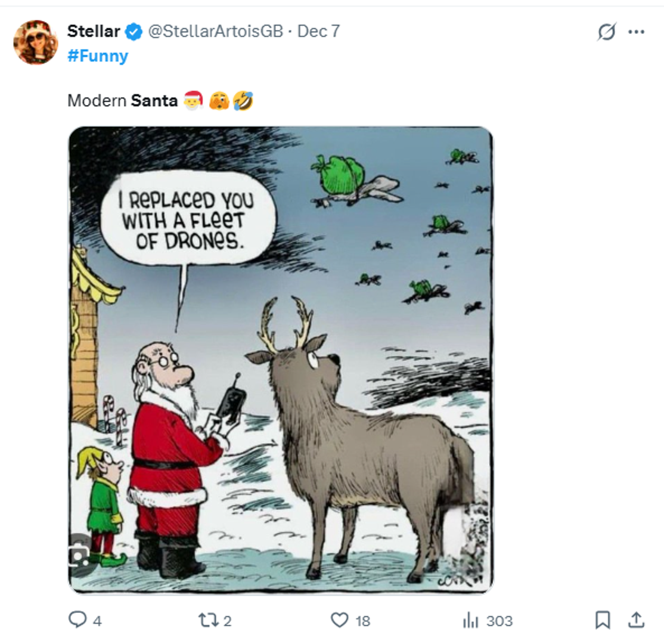Repost the tweet using the retweet icon
Image resolution: width=664 pixels, height=644 pixels.
208,621
